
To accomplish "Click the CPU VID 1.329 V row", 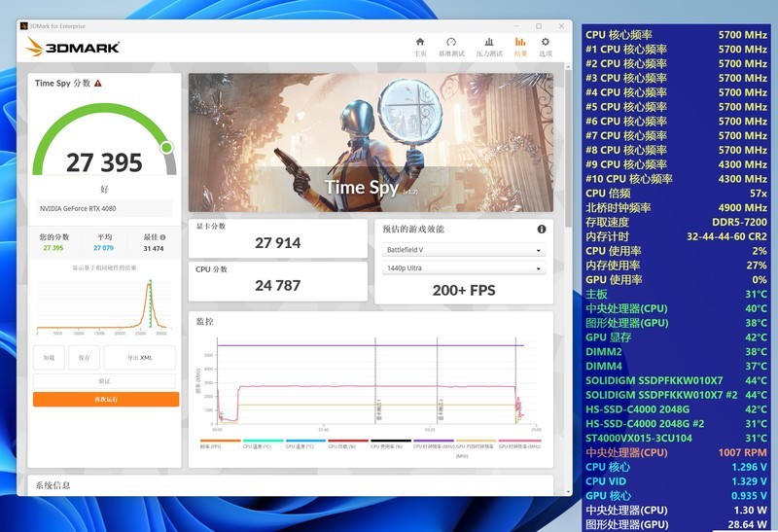I will pos(676,480).
